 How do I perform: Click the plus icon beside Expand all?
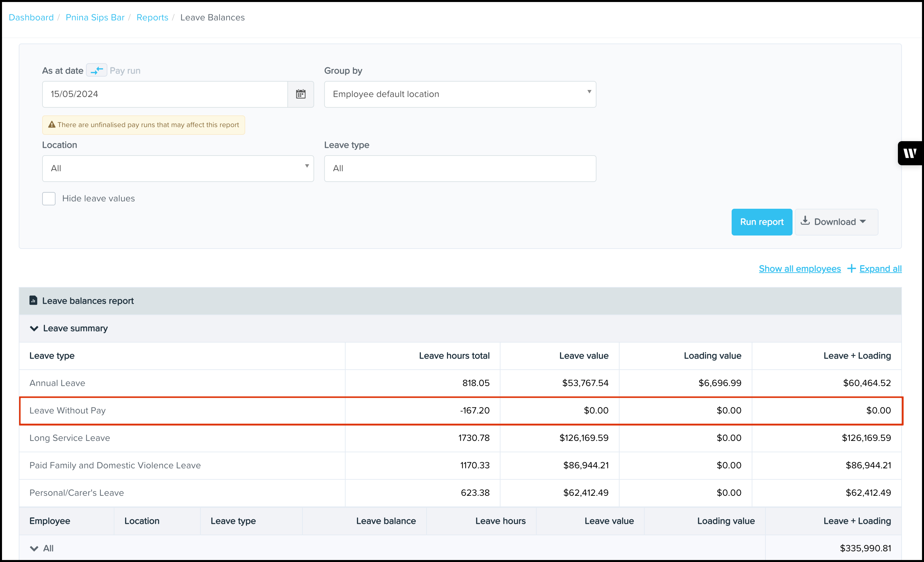pos(851,268)
